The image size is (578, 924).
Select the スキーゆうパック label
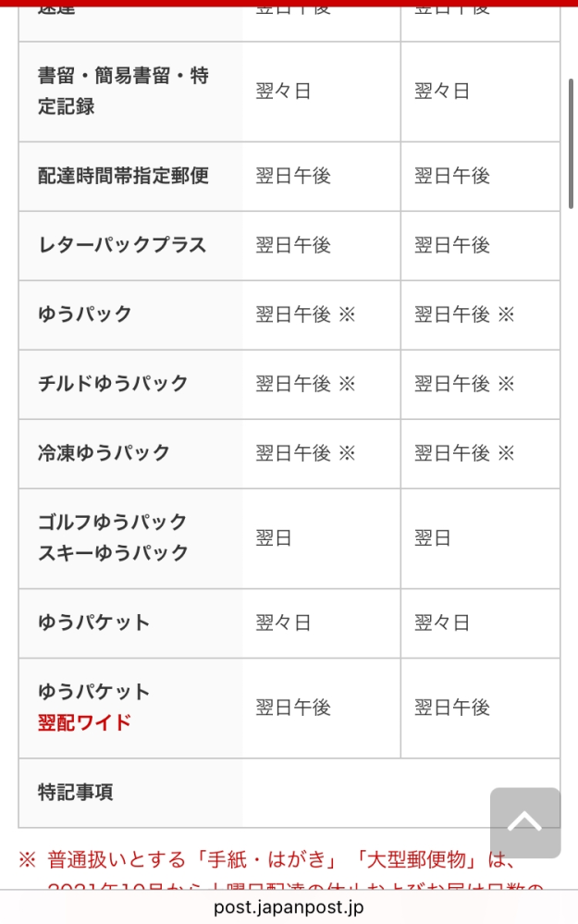coord(113,553)
